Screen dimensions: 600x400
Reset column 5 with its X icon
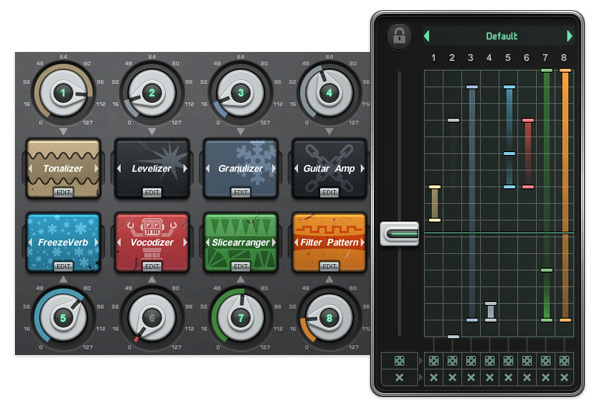coord(508,377)
